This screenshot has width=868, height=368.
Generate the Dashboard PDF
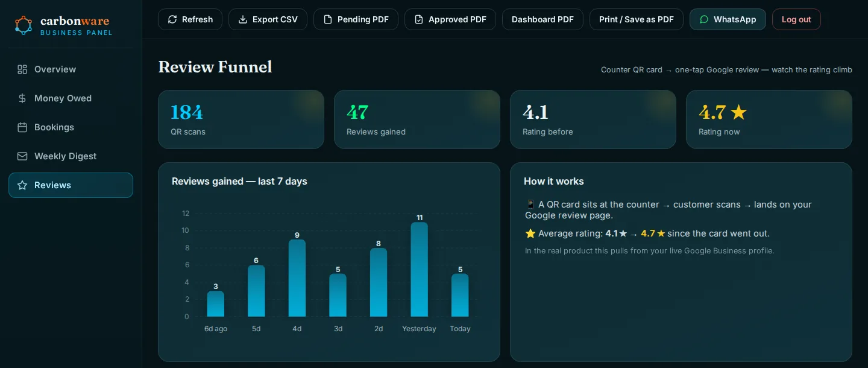tap(542, 19)
